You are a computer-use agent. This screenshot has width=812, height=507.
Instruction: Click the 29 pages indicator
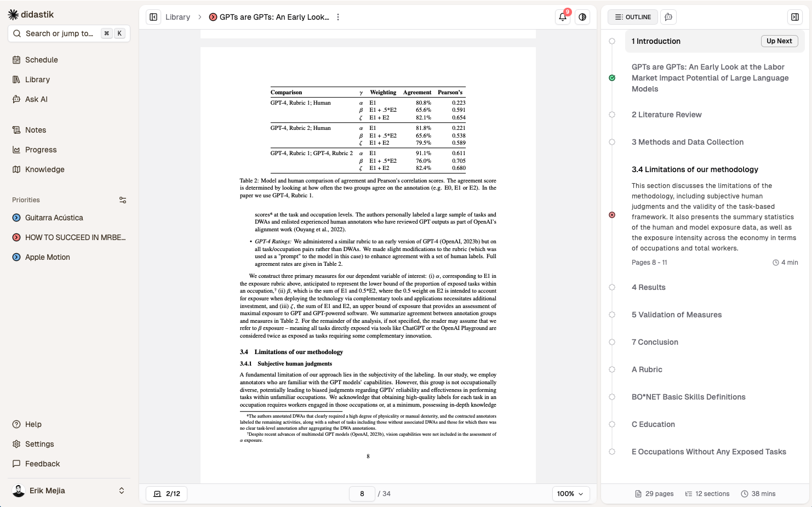click(654, 494)
